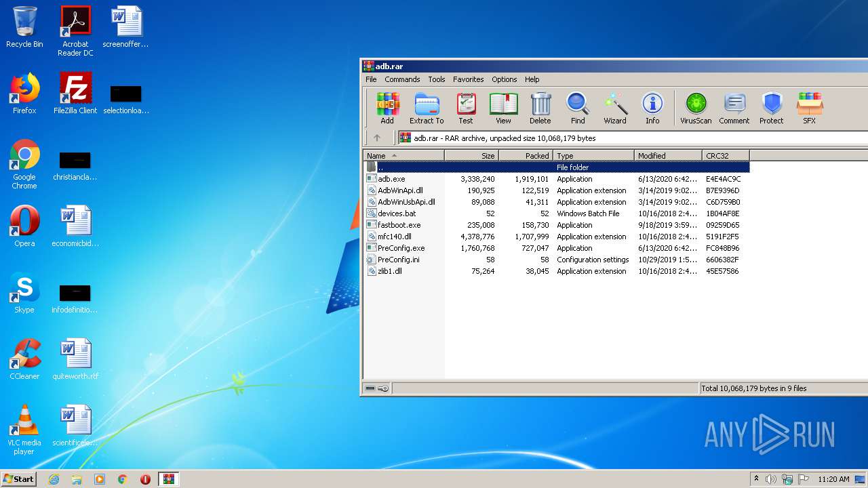Click the archive path address field
The image size is (868, 488).
tap(633, 138)
